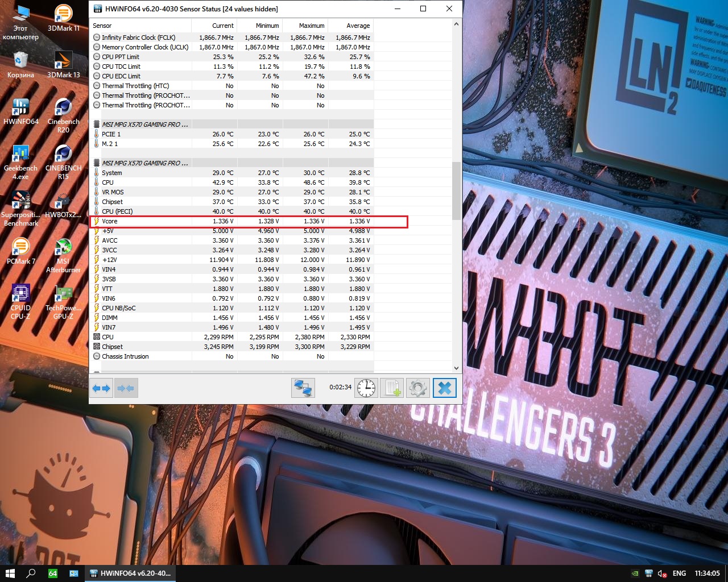Select the CPU NB/SoC voltage row

point(231,308)
